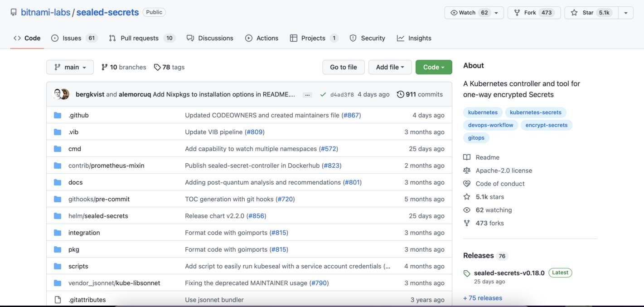This screenshot has height=307, width=644.
Task: Click the star icon next to 5.1k stars
Action: point(467,197)
